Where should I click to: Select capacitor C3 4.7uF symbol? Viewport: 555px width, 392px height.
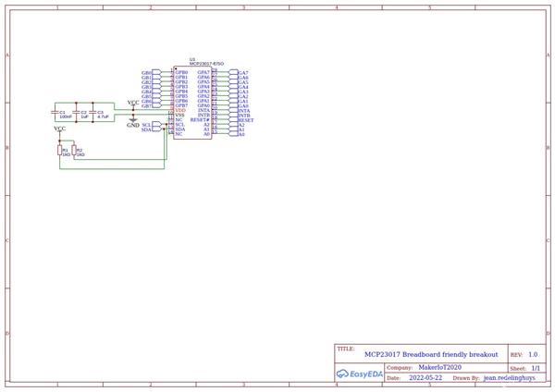pyautogui.click(x=92, y=112)
